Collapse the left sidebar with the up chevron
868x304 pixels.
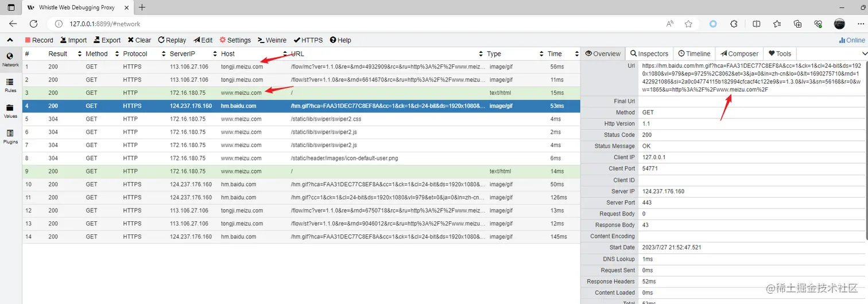(x=10, y=40)
